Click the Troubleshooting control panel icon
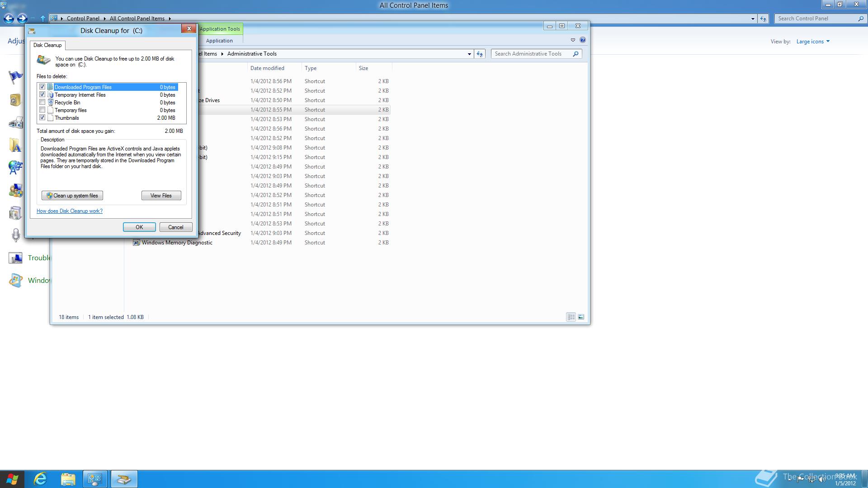This screenshot has width=868, height=488. pyautogui.click(x=16, y=258)
